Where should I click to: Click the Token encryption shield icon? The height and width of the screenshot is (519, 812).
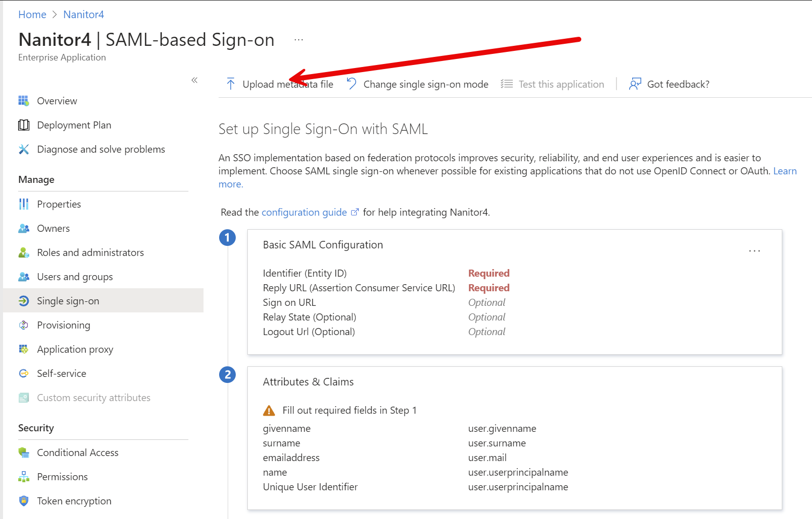point(24,501)
